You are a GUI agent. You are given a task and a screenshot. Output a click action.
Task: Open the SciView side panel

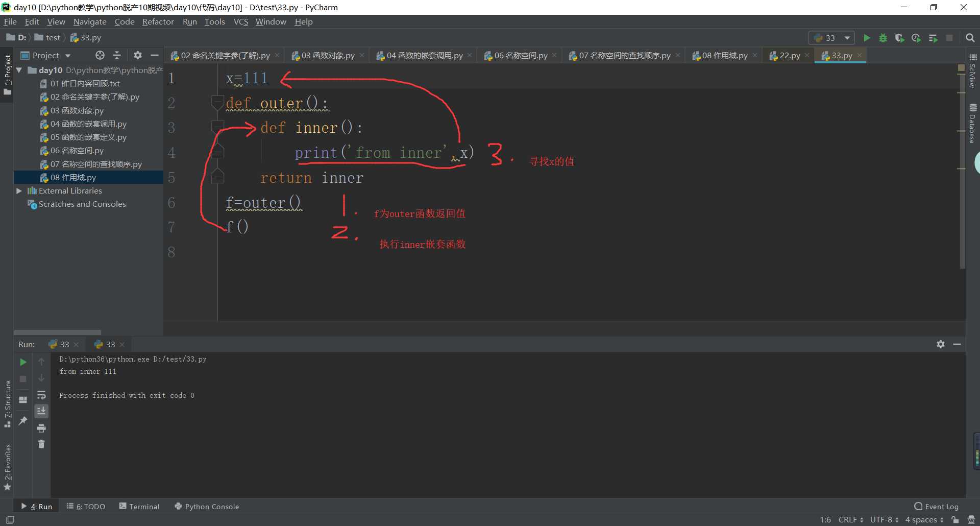click(973, 70)
